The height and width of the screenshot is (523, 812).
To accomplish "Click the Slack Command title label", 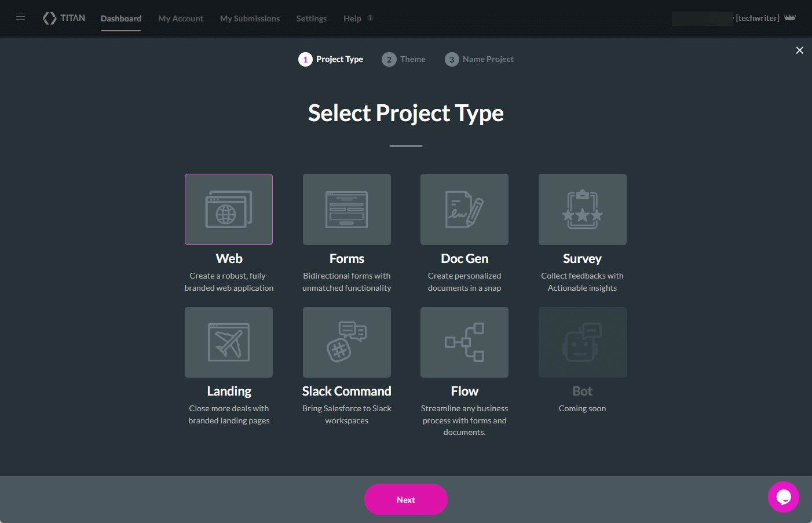I will 347,391.
